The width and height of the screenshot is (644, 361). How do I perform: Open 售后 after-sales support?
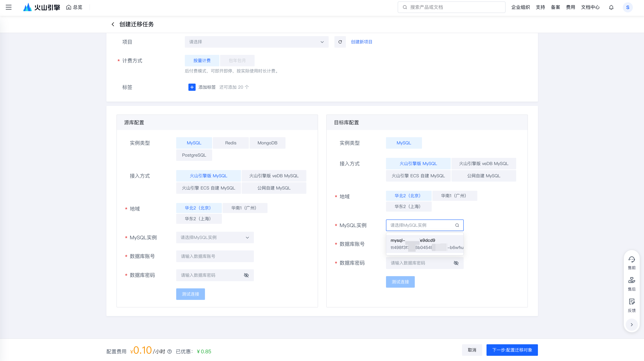[x=631, y=284]
